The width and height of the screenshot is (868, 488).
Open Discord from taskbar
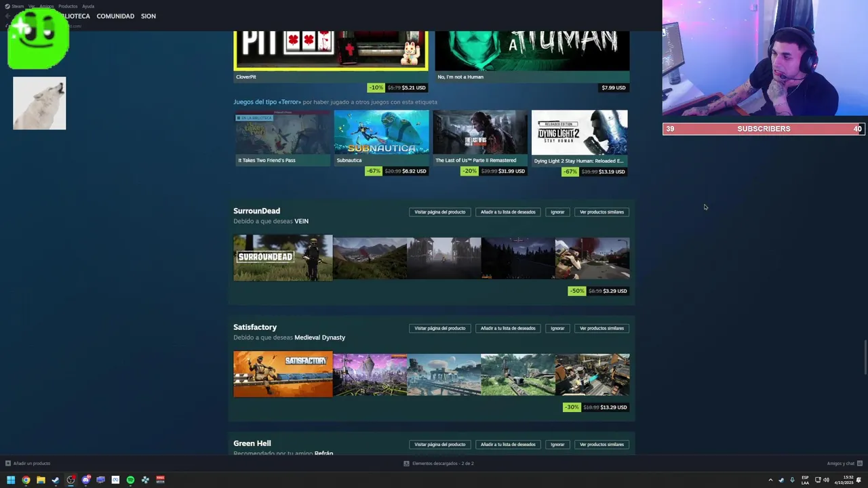point(85,480)
